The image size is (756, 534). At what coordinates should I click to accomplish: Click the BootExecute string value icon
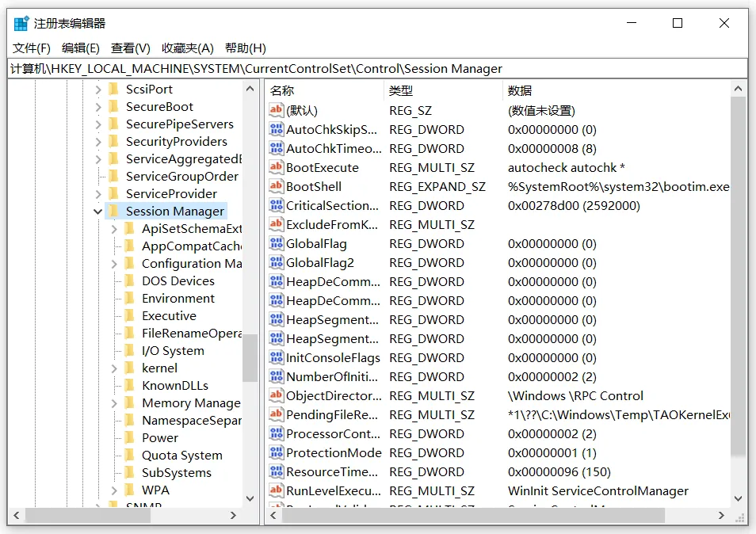[277, 167]
